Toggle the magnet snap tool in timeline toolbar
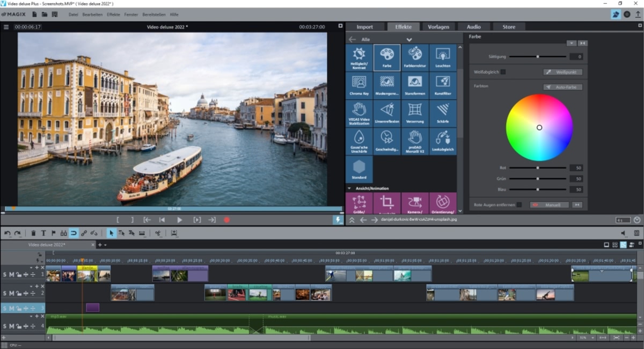Image resolution: width=644 pixels, height=349 pixels. point(74,233)
